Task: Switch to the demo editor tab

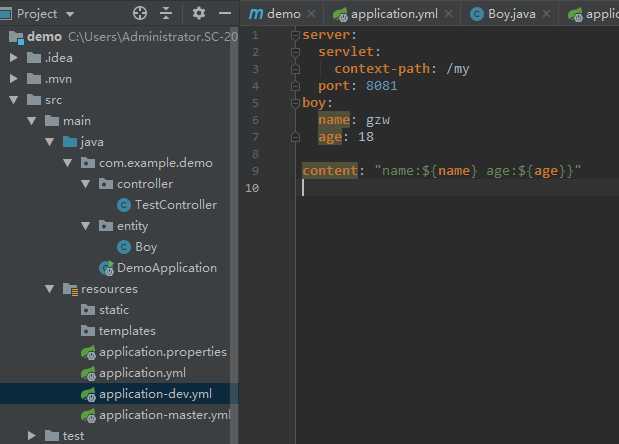Action: click(283, 14)
